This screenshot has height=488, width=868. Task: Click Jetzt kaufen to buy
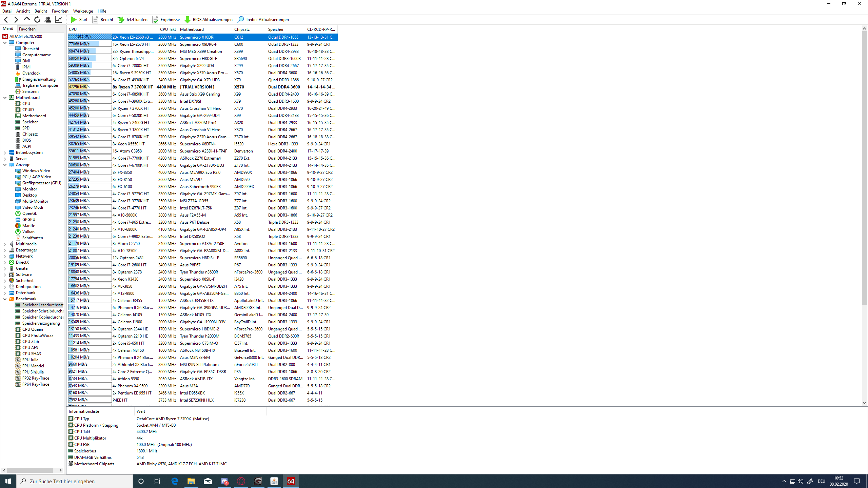pyautogui.click(x=133, y=20)
